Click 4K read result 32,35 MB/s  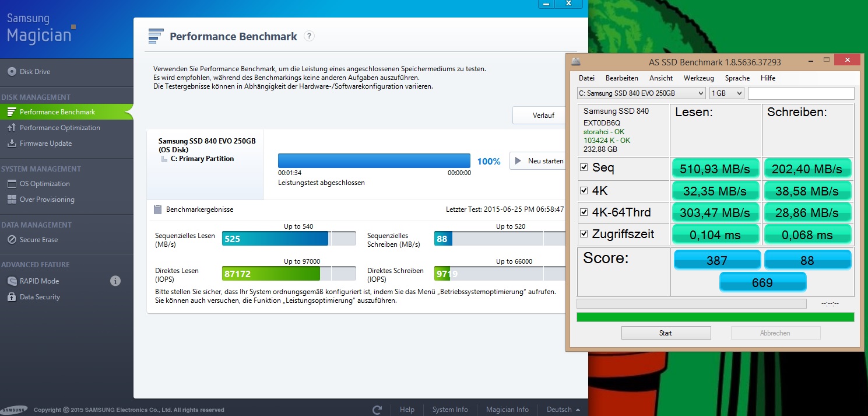(x=716, y=191)
